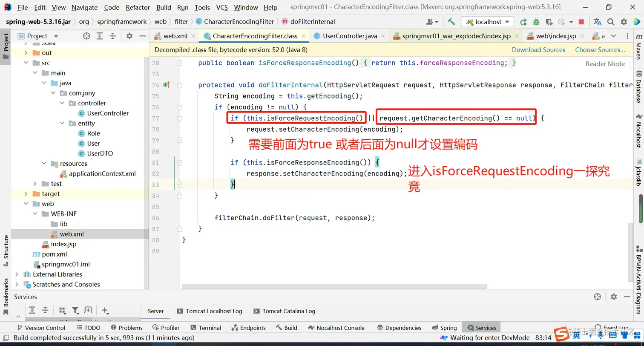Toggle the Bookmarks tool window
644x346 pixels.
[x=6, y=296]
